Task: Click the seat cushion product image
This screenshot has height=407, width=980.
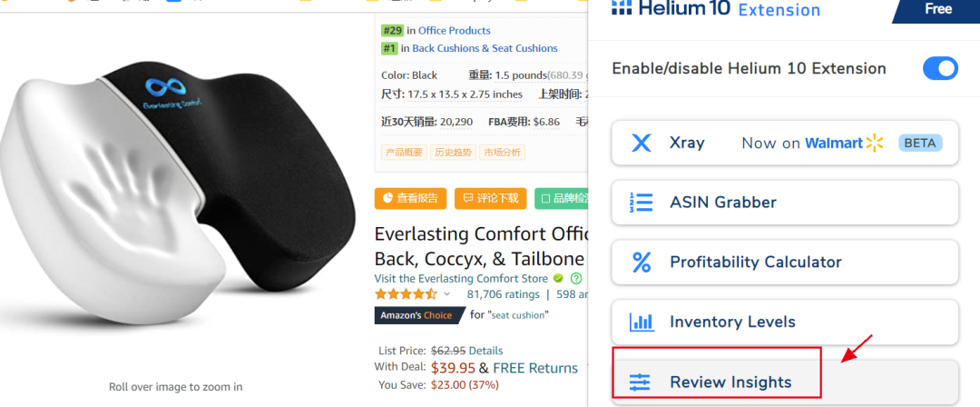Action: click(x=177, y=188)
